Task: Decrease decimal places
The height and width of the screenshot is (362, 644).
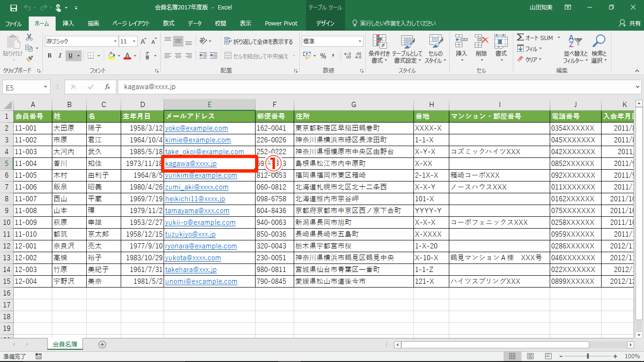Action: tap(358, 56)
